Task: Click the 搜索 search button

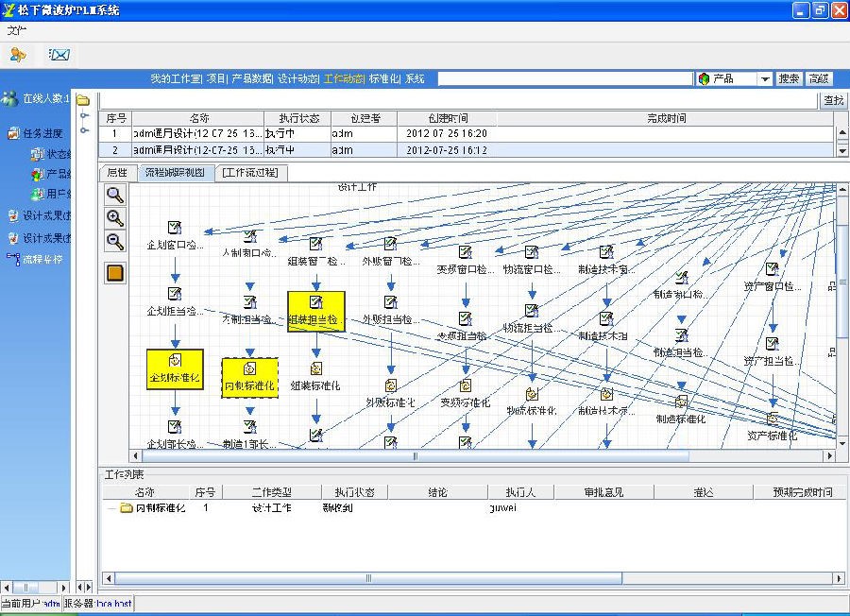Action: (789, 79)
